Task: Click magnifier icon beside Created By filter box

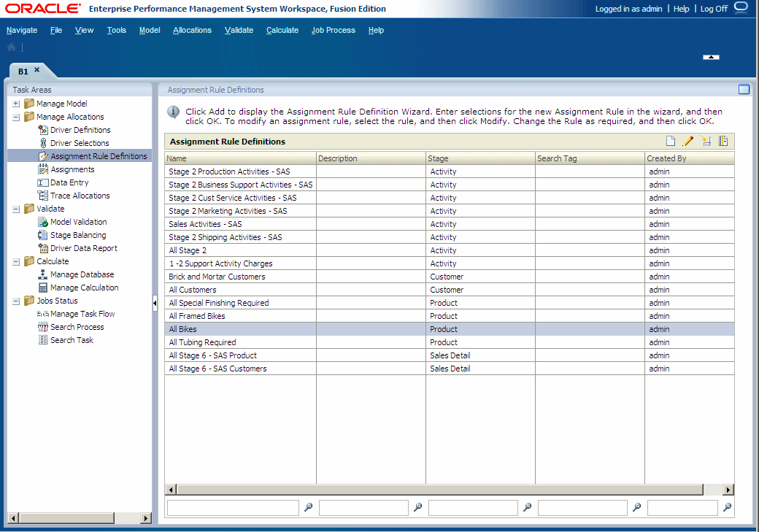Action: pos(727,507)
